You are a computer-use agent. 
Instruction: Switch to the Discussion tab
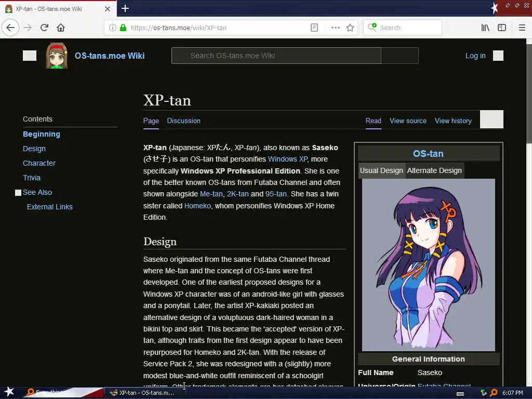click(x=183, y=121)
